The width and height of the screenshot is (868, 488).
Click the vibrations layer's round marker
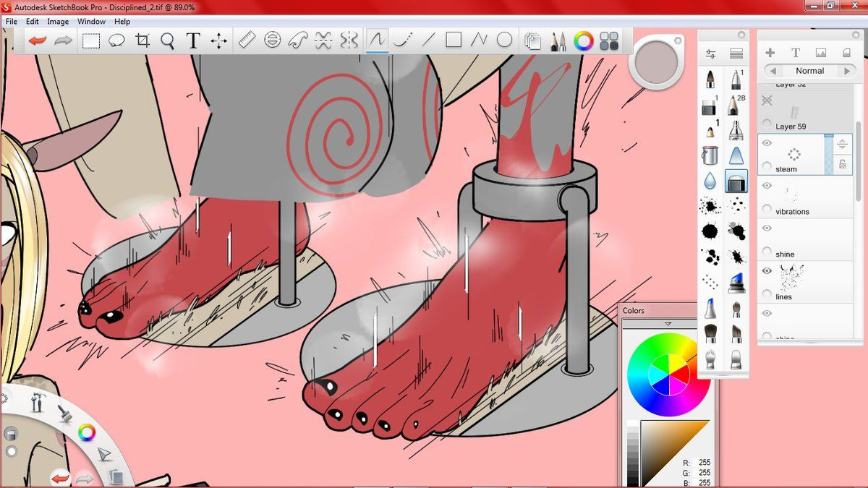767,209
